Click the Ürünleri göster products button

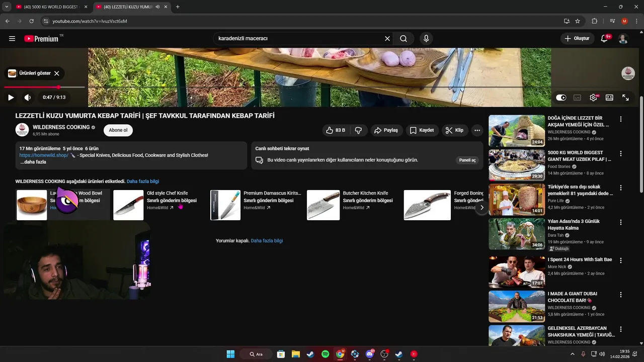click(30, 73)
